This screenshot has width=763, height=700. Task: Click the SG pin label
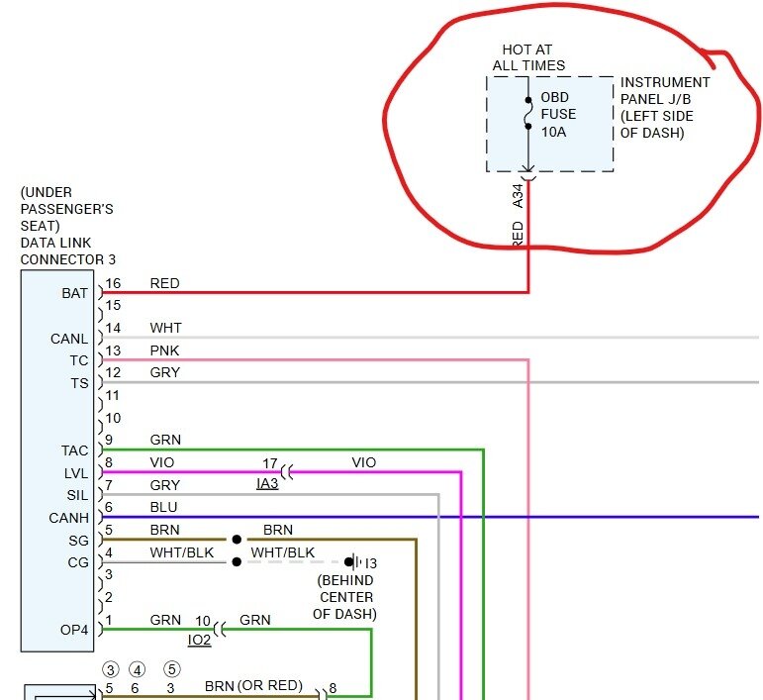point(78,541)
